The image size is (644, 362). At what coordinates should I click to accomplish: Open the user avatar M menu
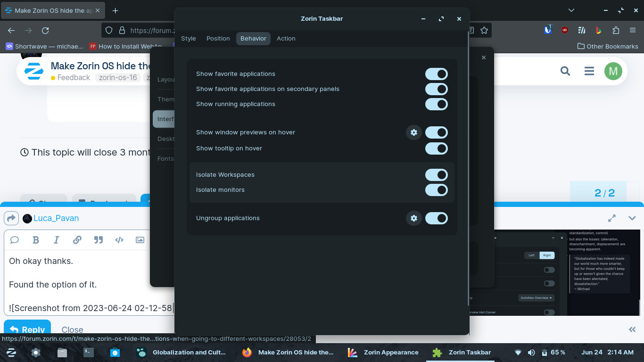coord(613,71)
